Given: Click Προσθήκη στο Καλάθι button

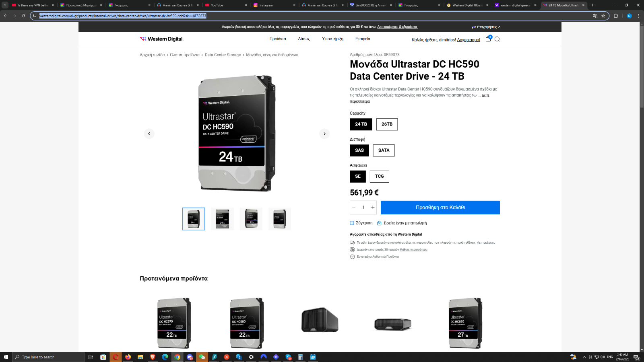Looking at the screenshot, I should click(440, 208).
